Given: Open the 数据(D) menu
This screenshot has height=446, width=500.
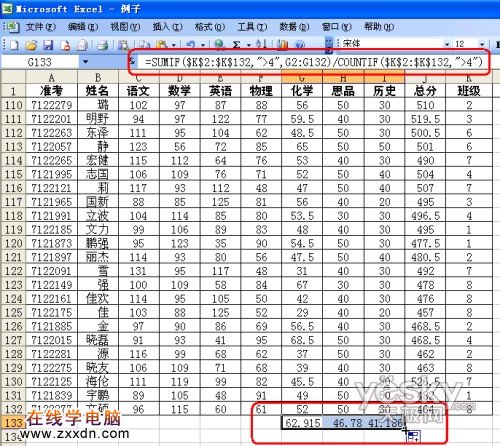Looking at the screenshot, I should [294, 27].
